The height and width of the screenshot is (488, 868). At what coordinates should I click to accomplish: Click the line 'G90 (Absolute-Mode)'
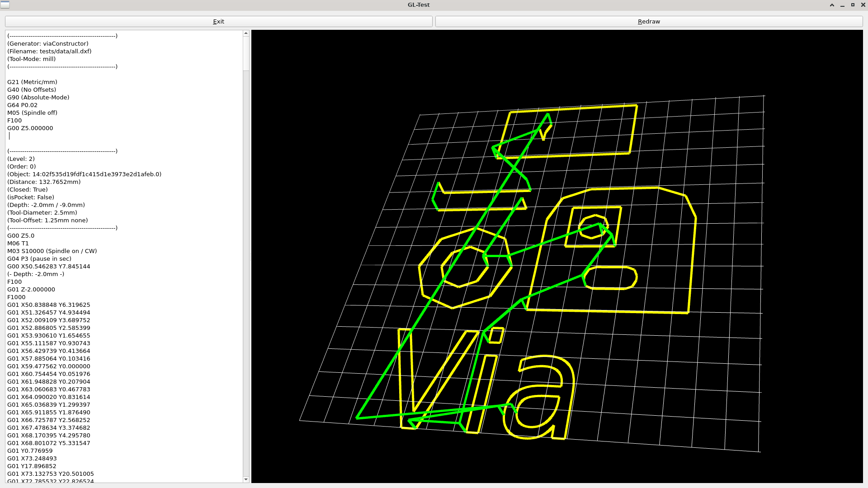coord(38,98)
